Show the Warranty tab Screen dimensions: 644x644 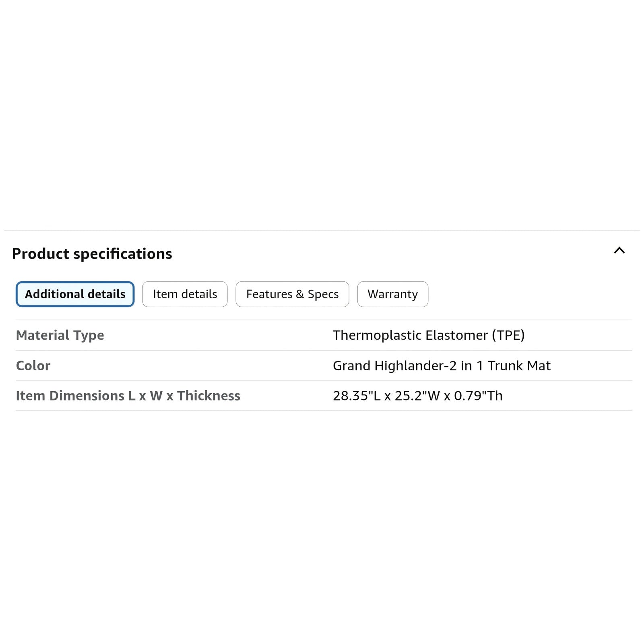392,294
